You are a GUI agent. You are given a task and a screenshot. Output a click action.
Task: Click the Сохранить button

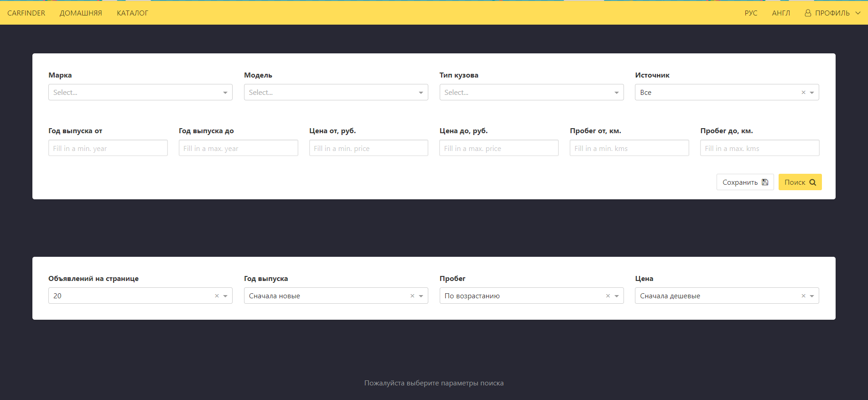point(745,182)
